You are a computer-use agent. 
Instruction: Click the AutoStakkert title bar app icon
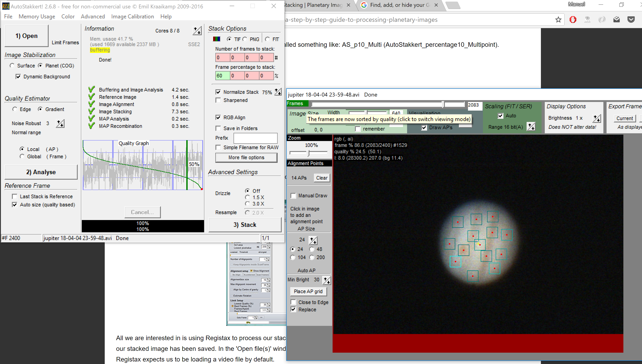(5, 6)
